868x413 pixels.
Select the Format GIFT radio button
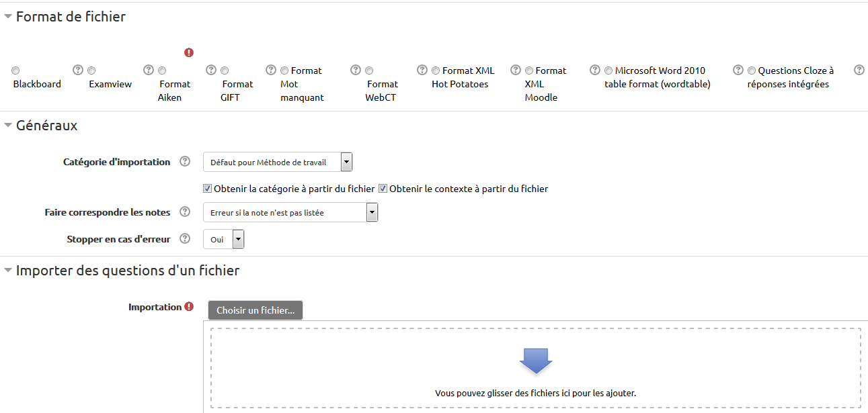(225, 71)
